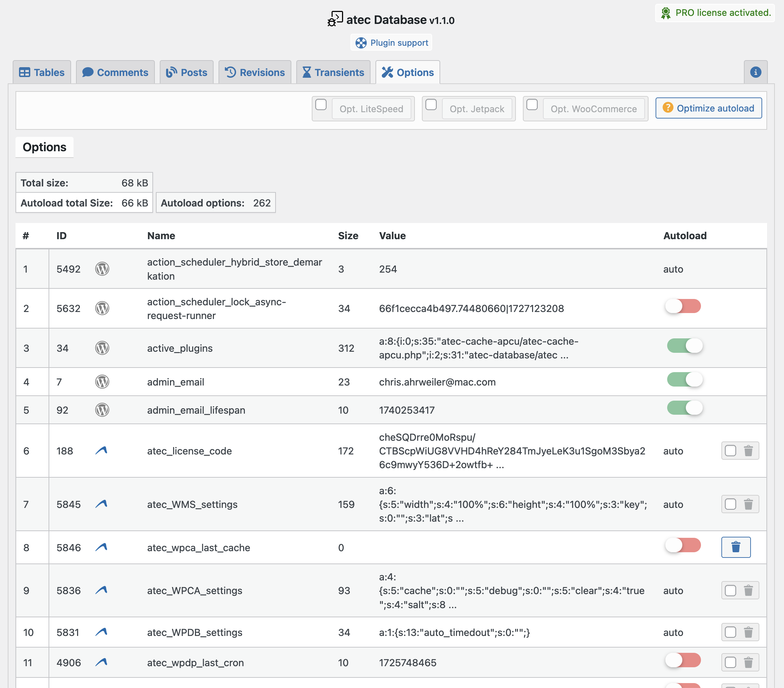Click the trash icon in atec_WPCA_settings row
The width and height of the screenshot is (784, 688).
(748, 590)
